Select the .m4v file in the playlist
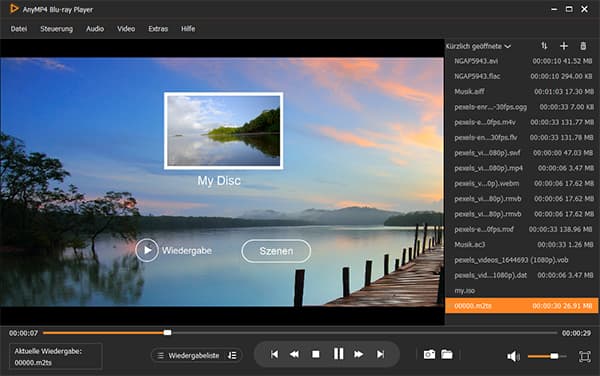Image resolution: width=600 pixels, height=376 pixels. [522, 122]
